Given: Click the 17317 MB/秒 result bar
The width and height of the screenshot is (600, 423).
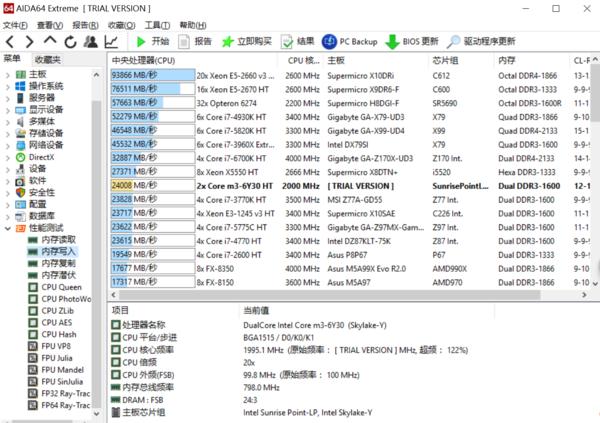Looking at the screenshot, I should click(153, 282).
